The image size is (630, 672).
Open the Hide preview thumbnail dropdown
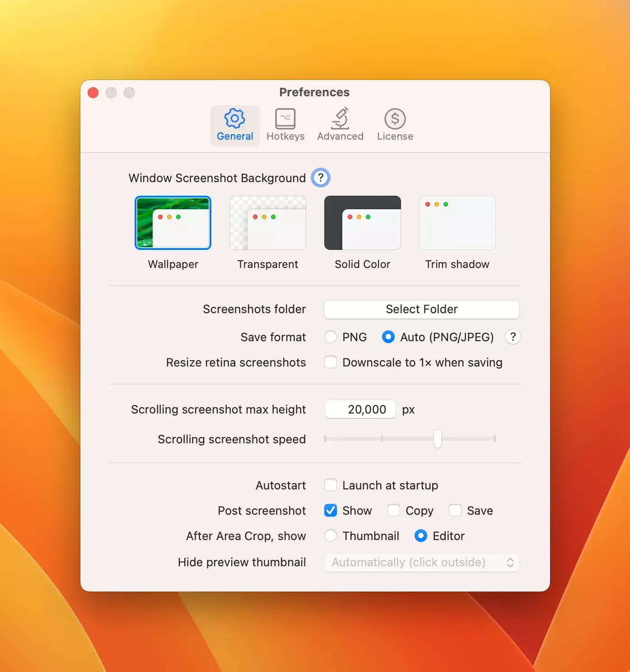[x=421, y=563]
